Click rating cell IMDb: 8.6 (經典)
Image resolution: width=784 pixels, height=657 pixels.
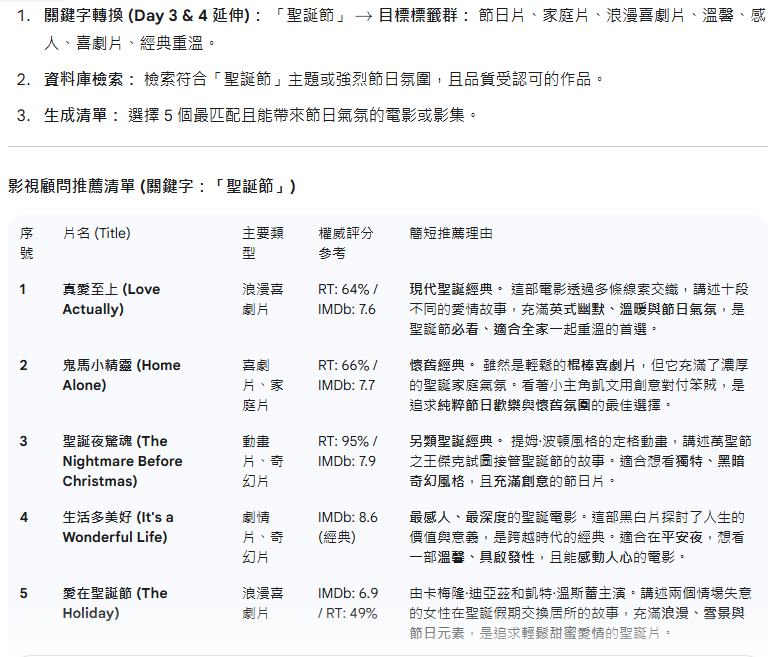tap(348, 527)
